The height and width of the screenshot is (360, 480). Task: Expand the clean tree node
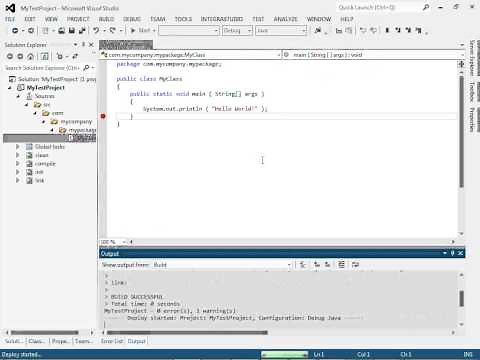coord(18,155)
